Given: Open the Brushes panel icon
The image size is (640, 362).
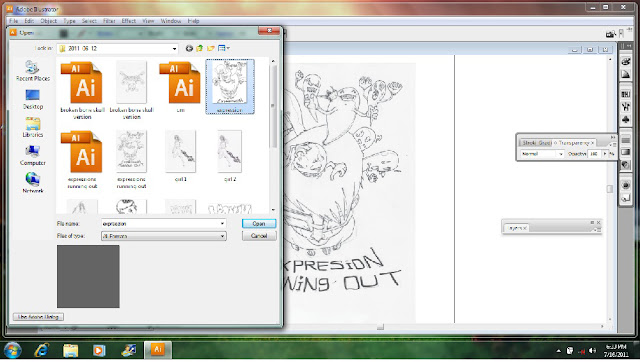Looking at the screenshot, I should 626,107.
